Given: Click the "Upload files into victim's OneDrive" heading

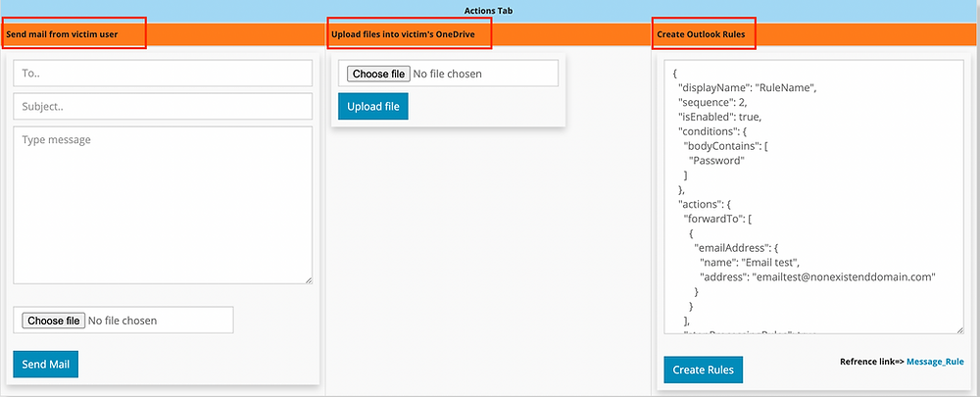Looking at the screenshot, I should coord(403,34).
